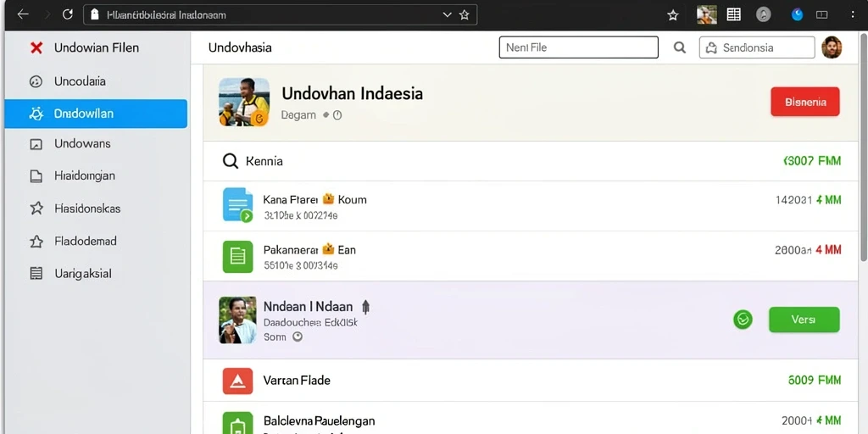Screen dimensions: 868x434
Task: Click the gray round profile toolbar icon
Action: coord(764,15)
